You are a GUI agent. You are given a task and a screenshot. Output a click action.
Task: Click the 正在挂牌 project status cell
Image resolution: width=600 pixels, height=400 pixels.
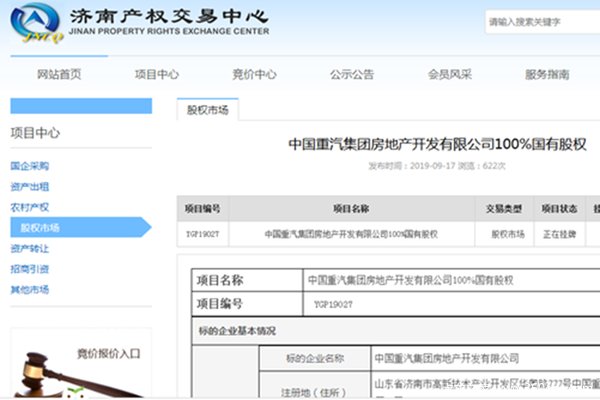pos(560,233)
